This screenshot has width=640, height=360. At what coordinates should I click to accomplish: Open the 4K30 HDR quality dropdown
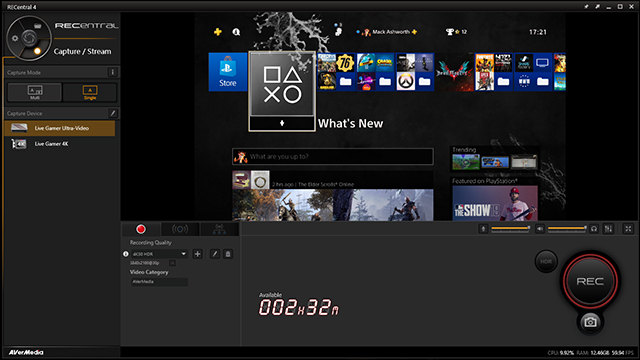point(159,254)
